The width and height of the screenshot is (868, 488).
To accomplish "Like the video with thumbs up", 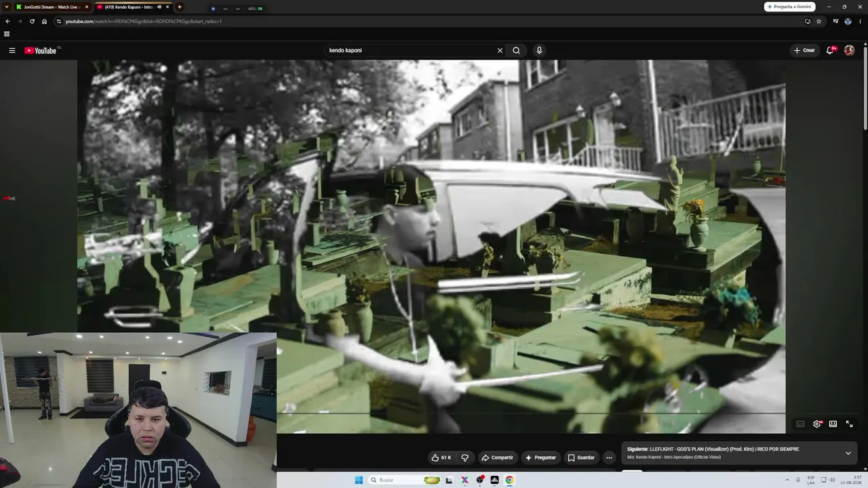I will 441,457.
